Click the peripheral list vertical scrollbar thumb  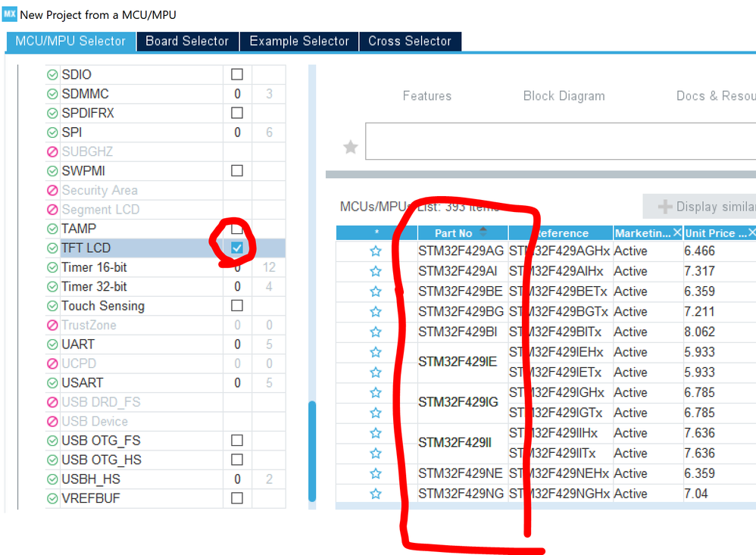(x=312, y=451)
